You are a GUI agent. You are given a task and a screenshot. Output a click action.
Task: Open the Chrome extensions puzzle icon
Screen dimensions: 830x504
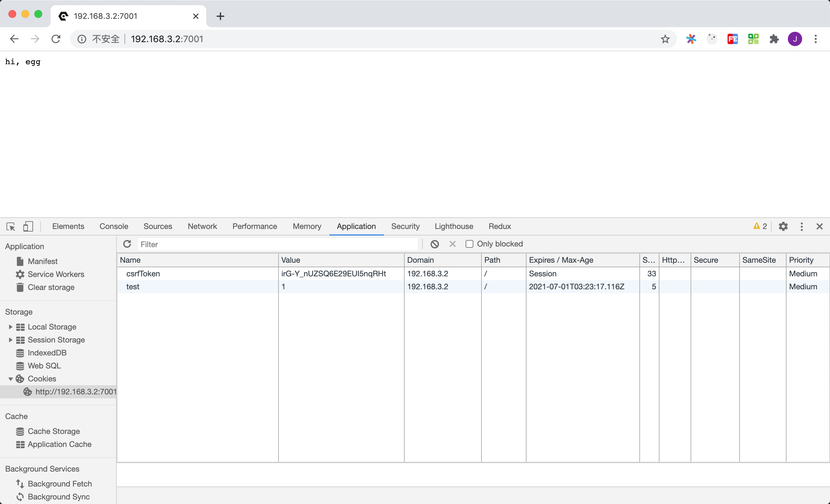pyautogui.click(x=774, y=39)
